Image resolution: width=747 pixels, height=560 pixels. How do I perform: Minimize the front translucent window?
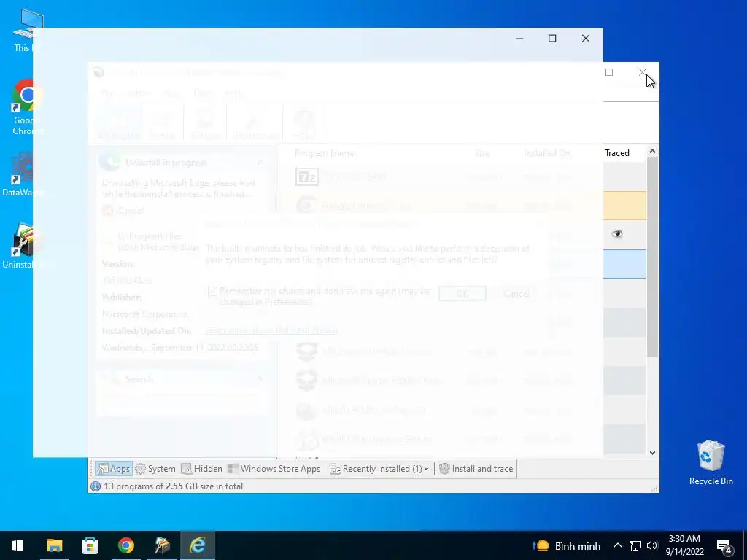[519, 39]
